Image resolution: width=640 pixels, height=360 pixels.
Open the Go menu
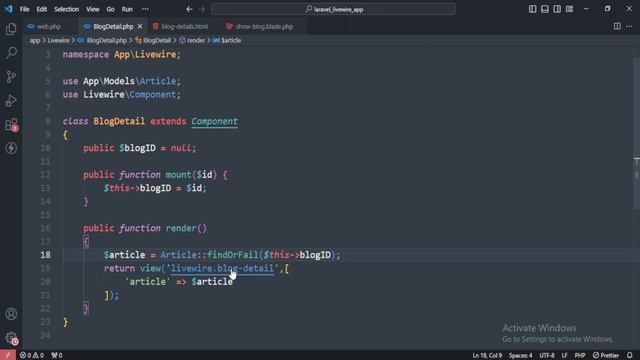tap(110, 9)
